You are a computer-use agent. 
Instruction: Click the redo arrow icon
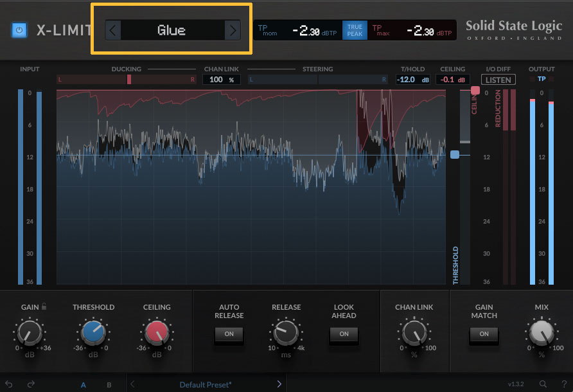31,384
